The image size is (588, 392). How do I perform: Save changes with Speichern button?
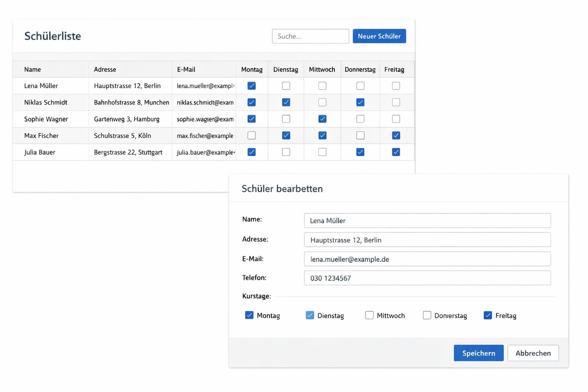coord(479,353)
